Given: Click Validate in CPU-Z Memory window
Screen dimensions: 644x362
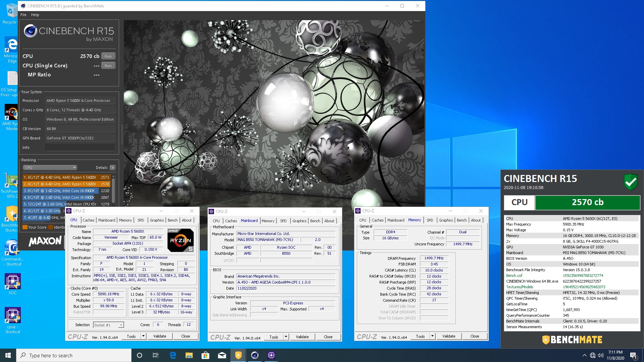Looking at the screenshot, I should (x=449, y=336).
